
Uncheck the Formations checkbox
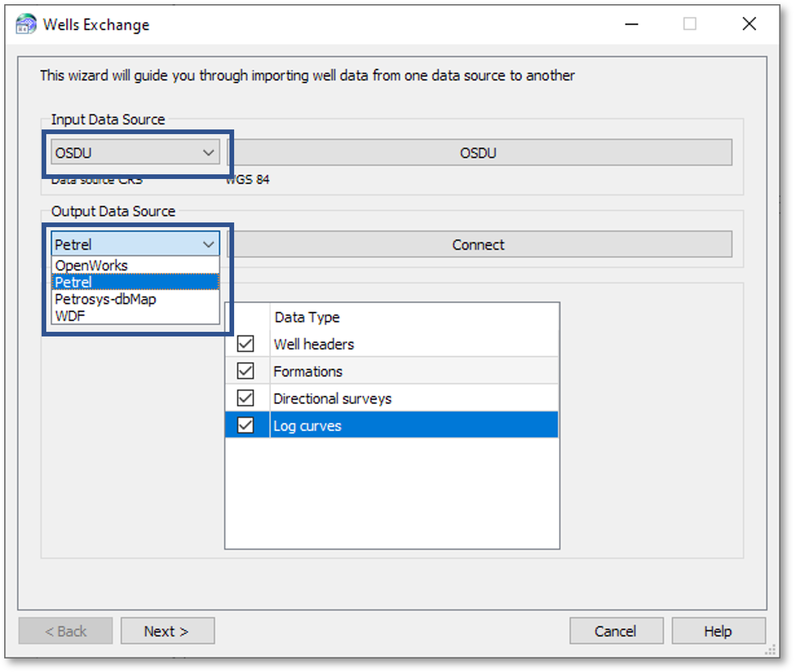click(245, 371)
